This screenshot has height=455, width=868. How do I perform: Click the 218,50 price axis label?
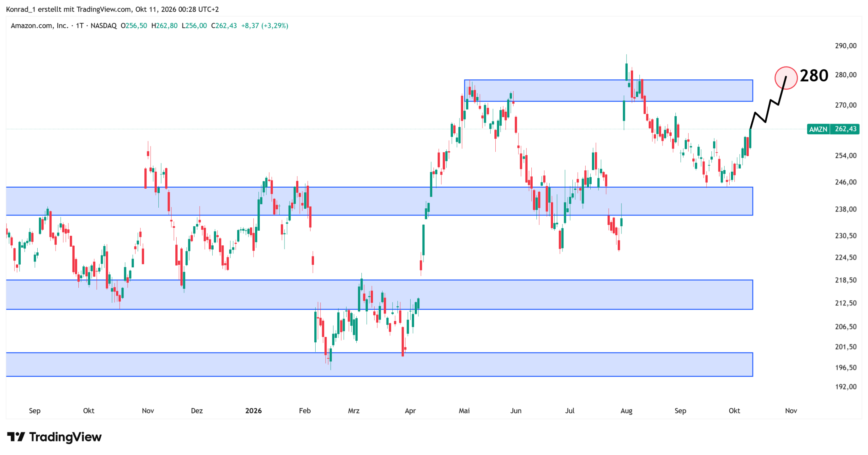846,281
